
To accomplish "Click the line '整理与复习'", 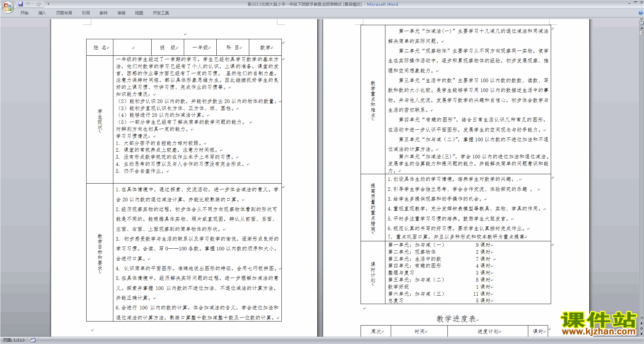I will pos(401,273).
